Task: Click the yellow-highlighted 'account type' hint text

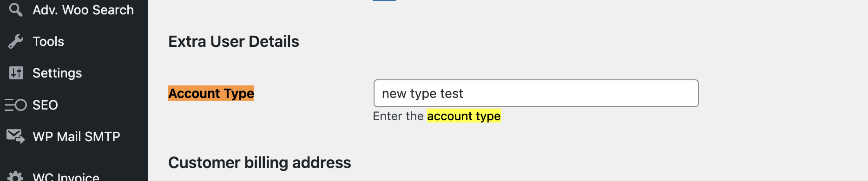Action: coord(464,116)
